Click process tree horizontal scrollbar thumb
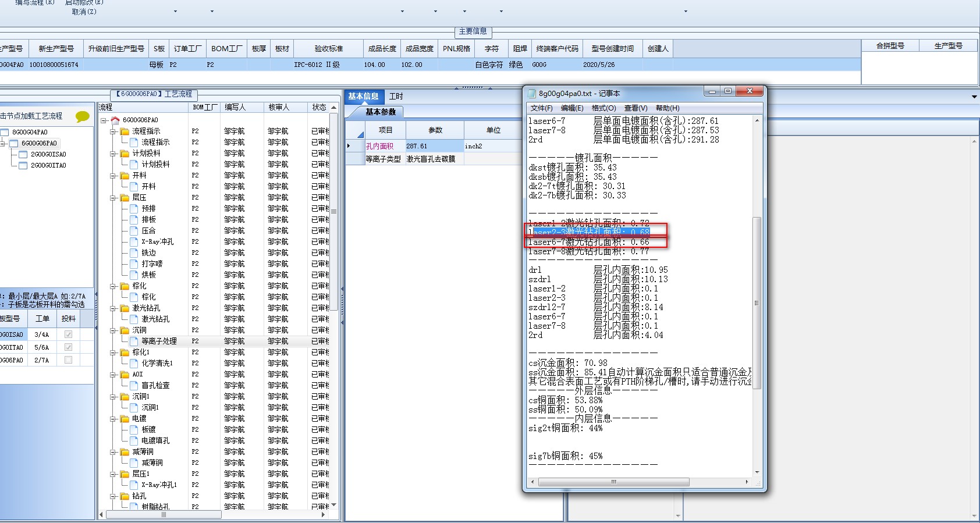 (164, 515)
